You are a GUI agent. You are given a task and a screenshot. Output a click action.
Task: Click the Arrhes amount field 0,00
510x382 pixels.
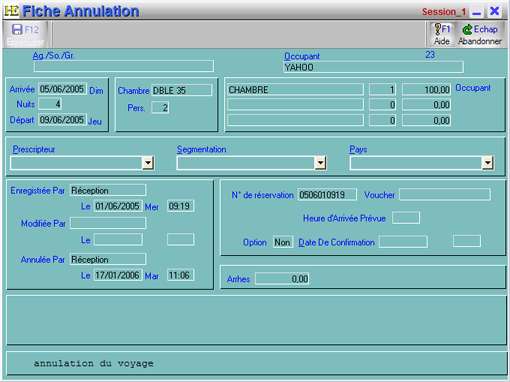(x=282, y=279)
